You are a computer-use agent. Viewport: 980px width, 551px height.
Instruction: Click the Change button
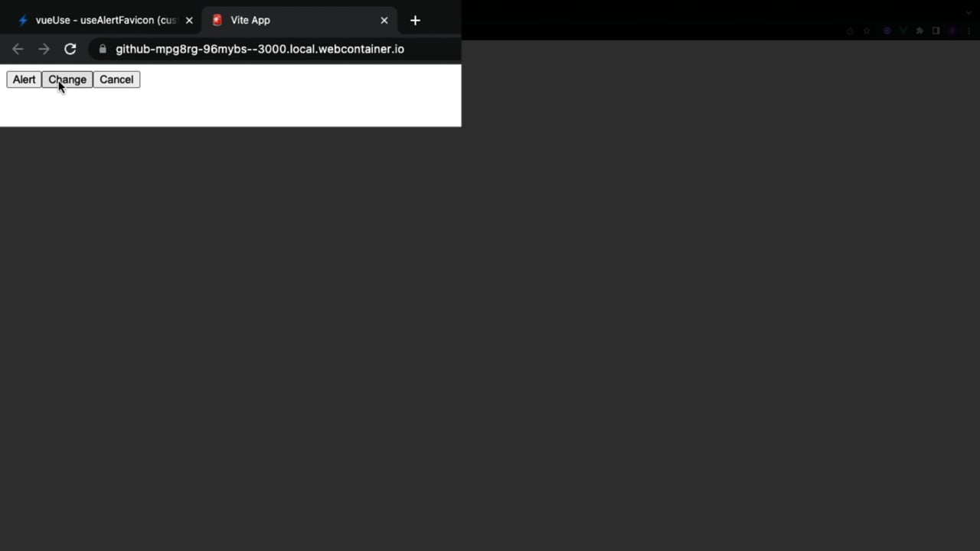pyautogui.click(x=67, y=80)
